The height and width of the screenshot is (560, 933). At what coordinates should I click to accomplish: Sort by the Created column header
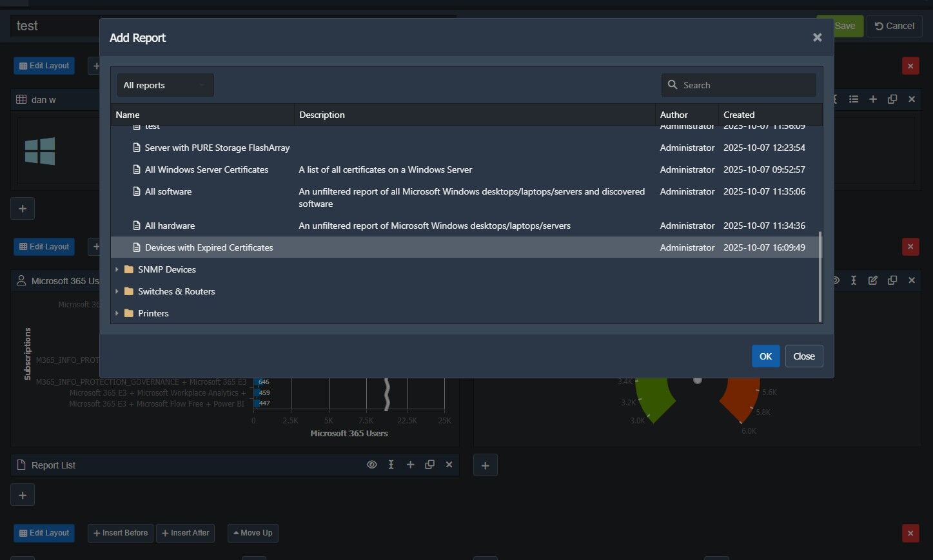739,115
